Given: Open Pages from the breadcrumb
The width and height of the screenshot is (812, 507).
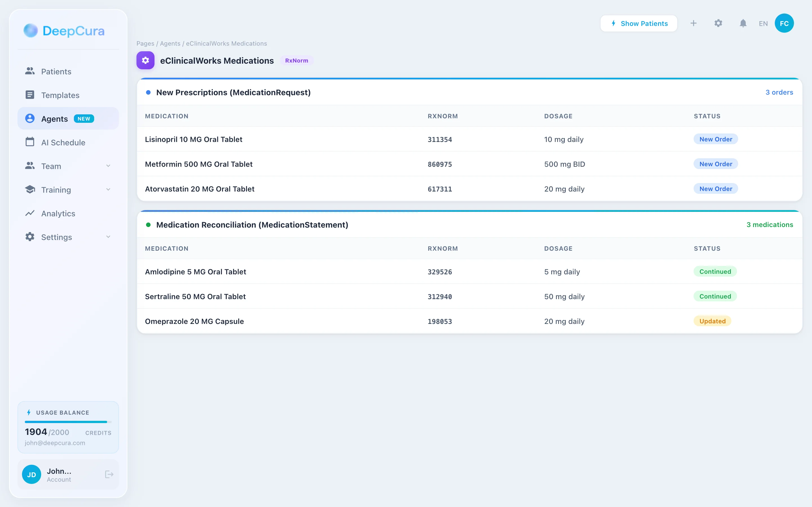Looking at the screenshot, I should [145, 43].
